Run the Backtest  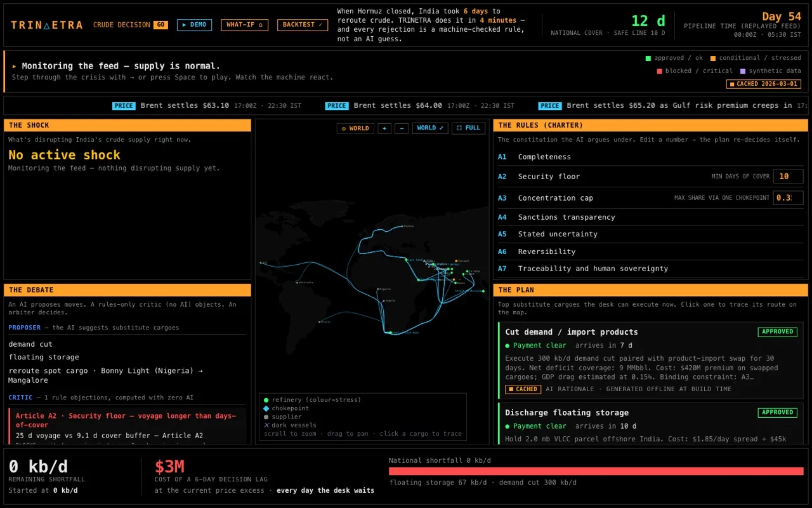[x=303, y=25]
